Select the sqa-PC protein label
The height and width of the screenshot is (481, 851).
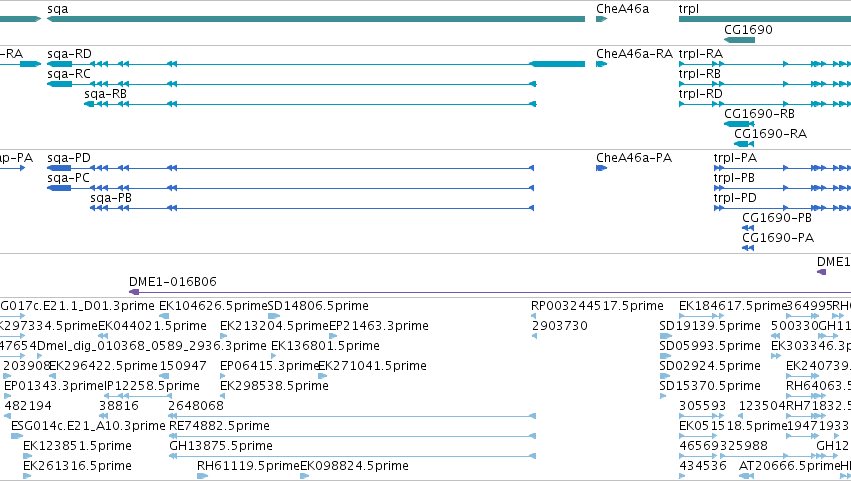click(x=68, y=178)
